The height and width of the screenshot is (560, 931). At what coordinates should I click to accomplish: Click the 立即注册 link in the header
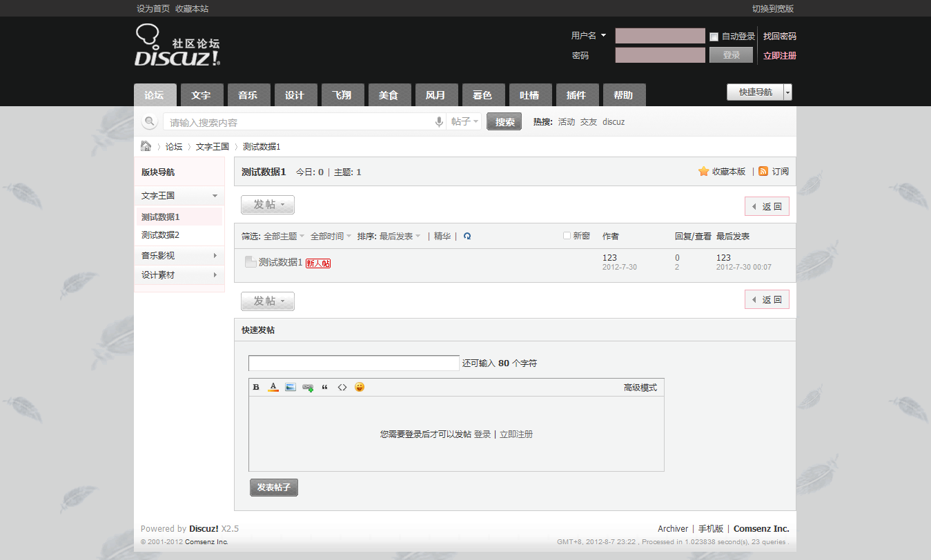click(780, 56)
